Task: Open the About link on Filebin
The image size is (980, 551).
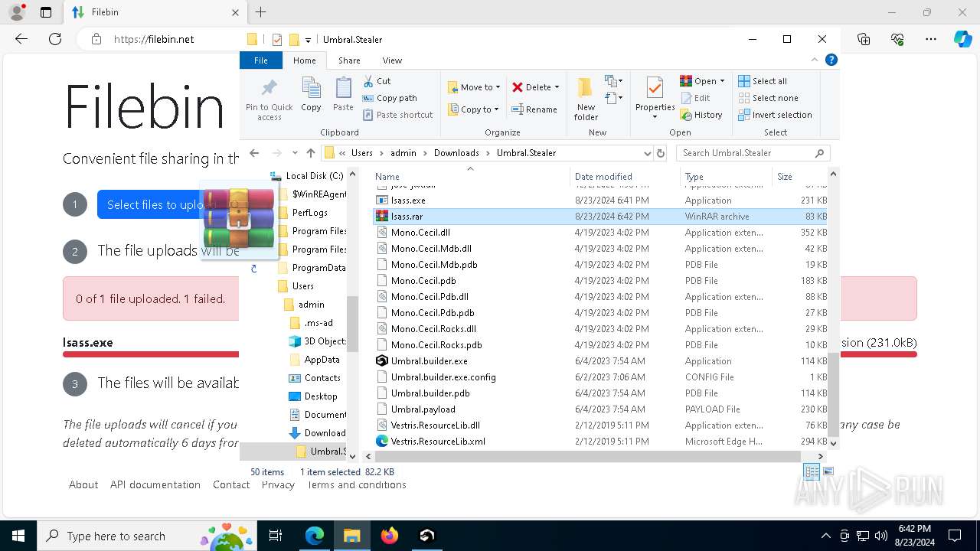Action: 83,484
